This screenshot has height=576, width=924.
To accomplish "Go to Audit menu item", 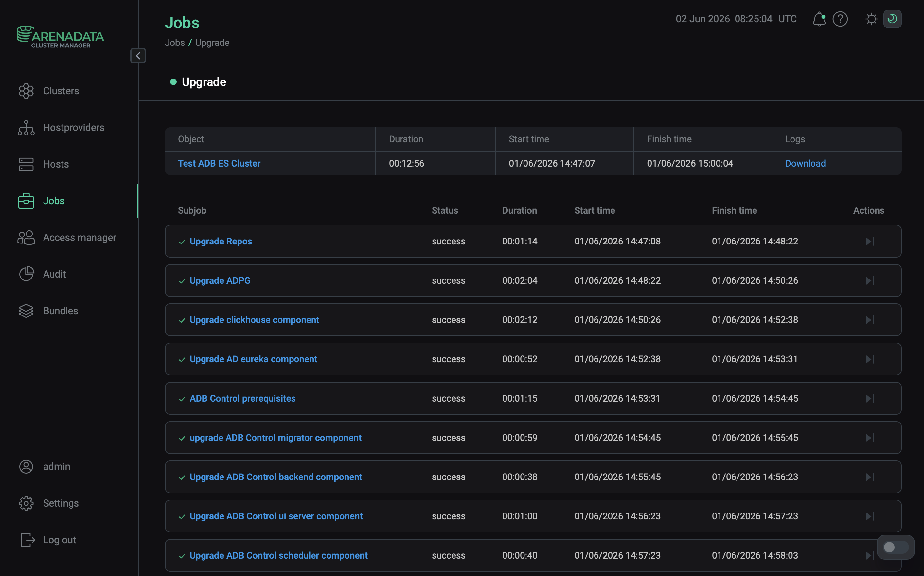I will tap(54, 274).
